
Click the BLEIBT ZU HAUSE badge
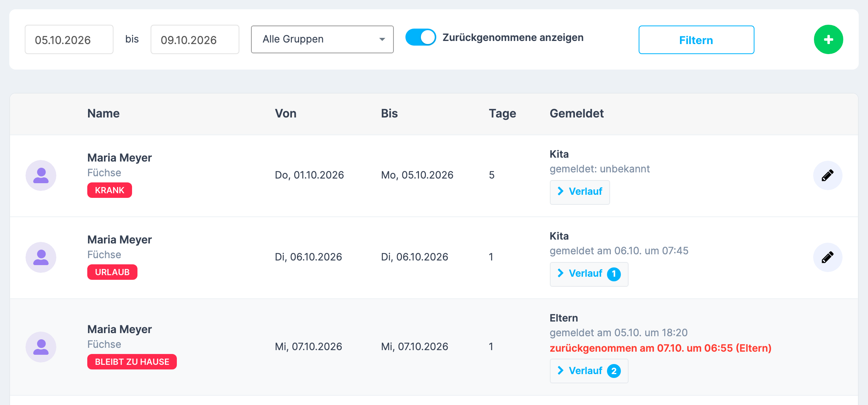coord(132,362)
